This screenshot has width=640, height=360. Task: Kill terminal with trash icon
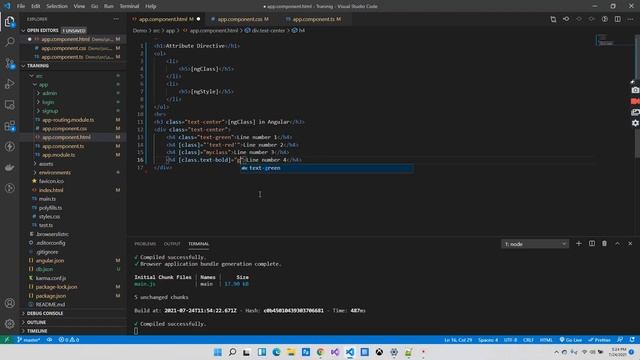(604, 244)
